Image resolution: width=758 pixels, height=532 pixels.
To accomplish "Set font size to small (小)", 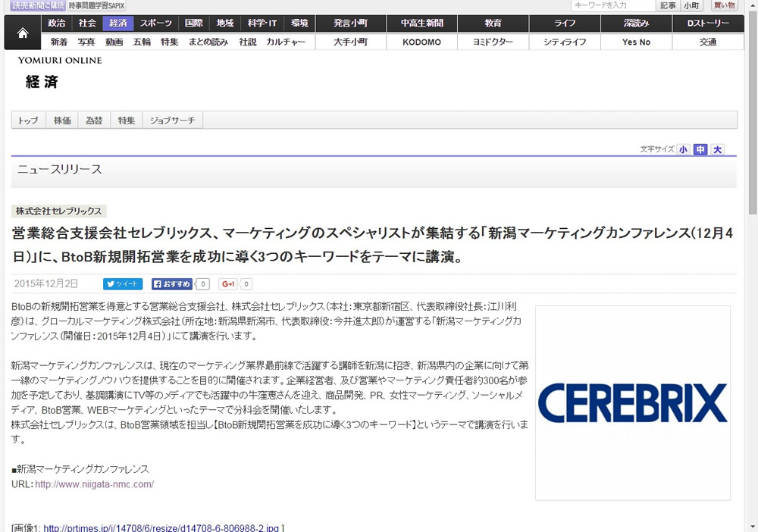I will 683,149.
